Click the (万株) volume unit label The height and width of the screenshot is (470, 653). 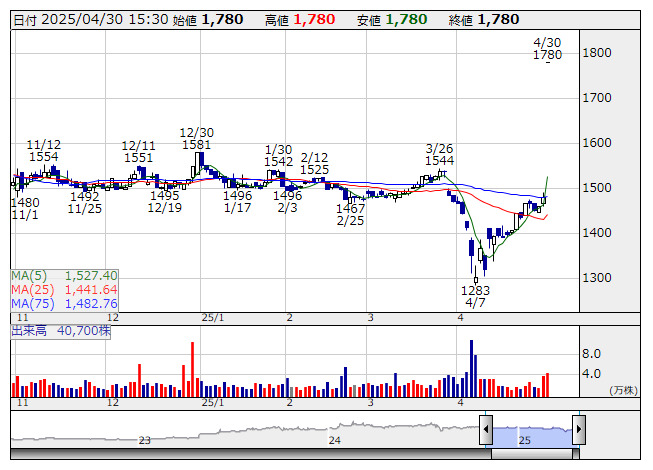pos(623,390)
